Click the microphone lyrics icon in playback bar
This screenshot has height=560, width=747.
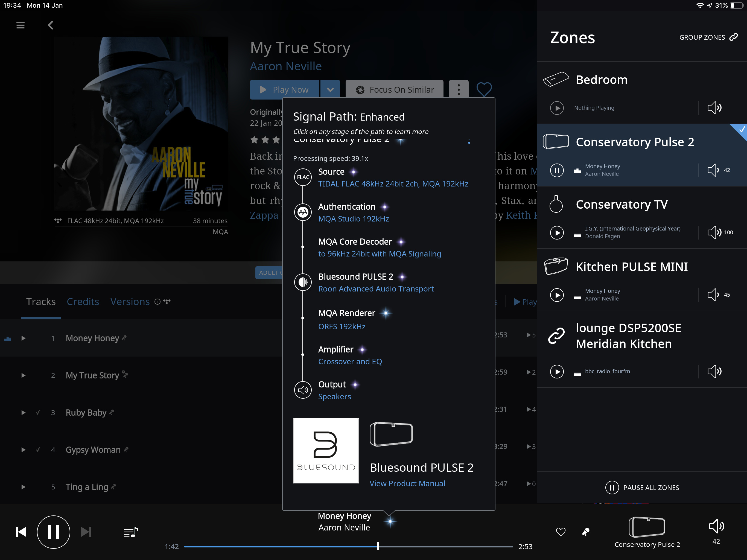(x=586, y=532)
